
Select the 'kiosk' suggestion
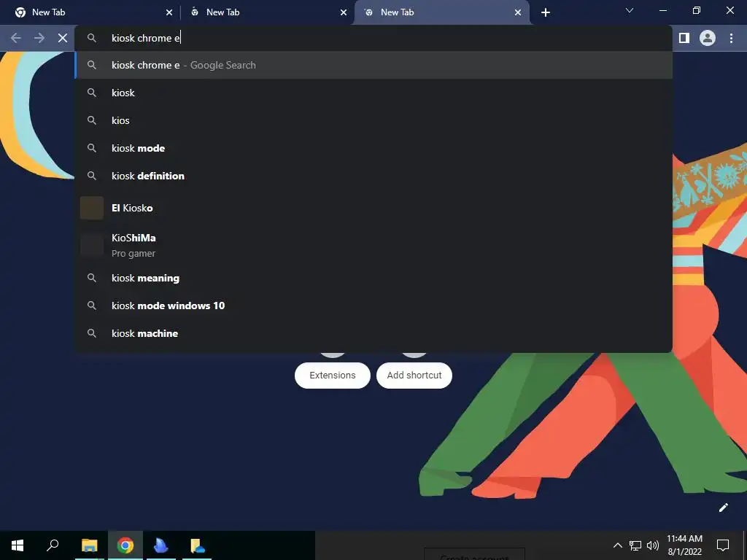pyautogui.click(x=373, y=93)
